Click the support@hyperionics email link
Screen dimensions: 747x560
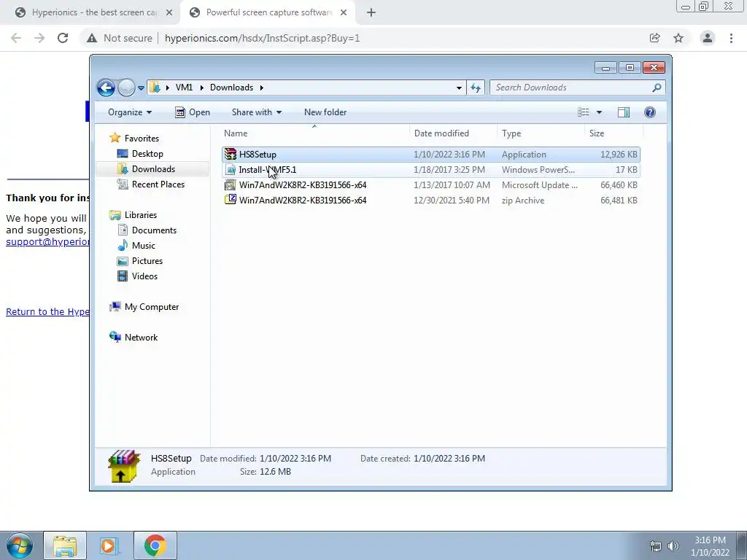(47, 241)
